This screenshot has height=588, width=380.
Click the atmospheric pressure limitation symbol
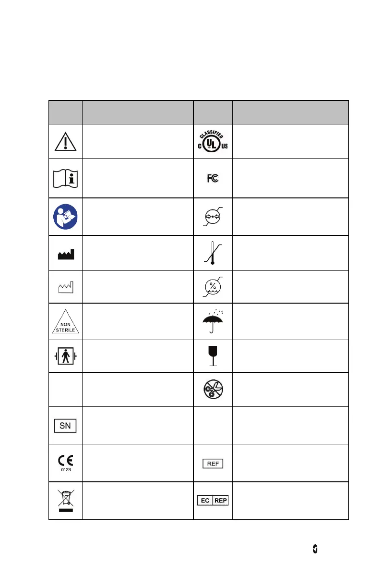point(213,217)
